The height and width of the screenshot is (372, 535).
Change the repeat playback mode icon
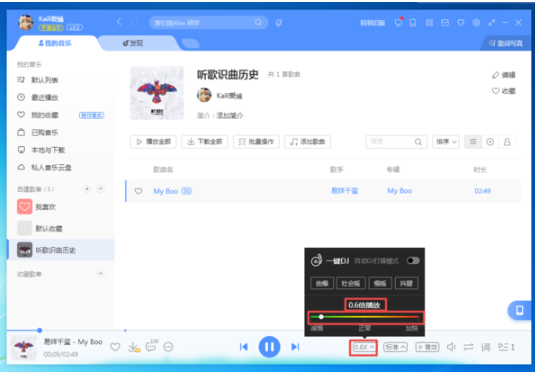click(x=468, y=347)
